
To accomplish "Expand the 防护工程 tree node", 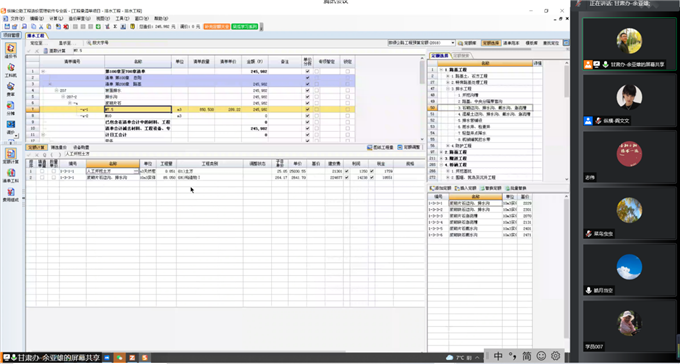I will (x=448, y=146).
